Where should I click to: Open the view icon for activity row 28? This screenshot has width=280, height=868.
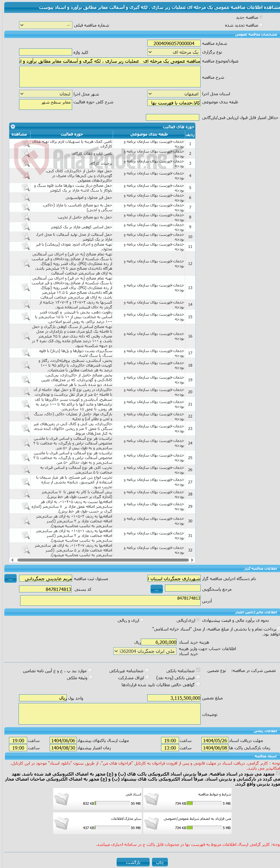pyautogui.click(x=25, y=494)
